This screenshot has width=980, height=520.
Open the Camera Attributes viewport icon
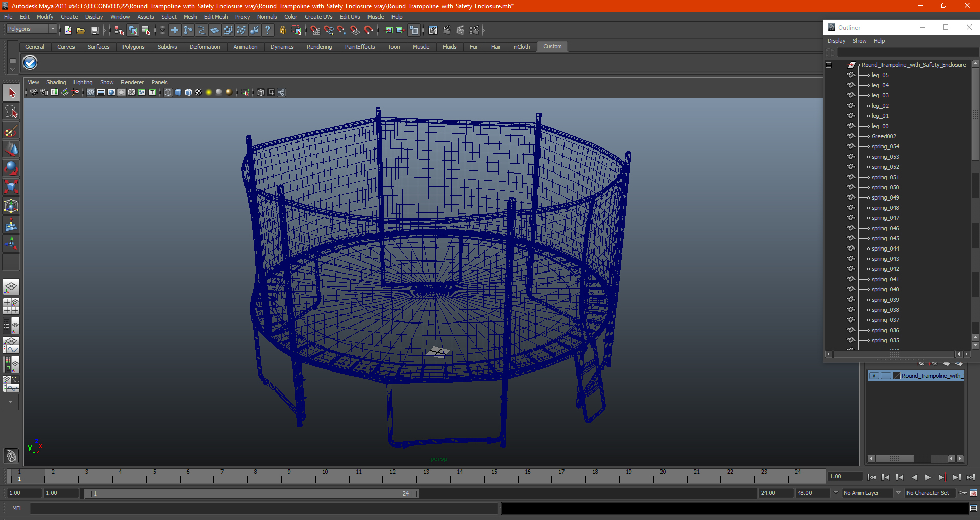[x=44, y=92]
